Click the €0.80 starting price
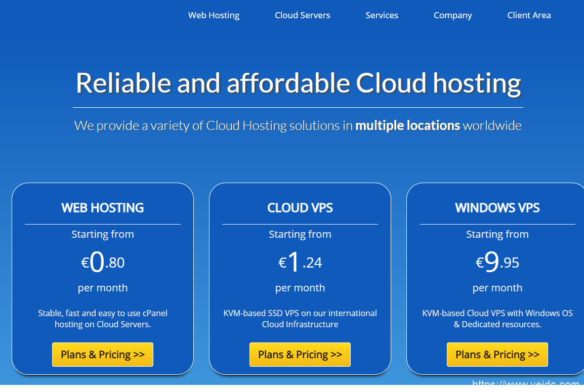Viewport: 584px width, 392px height. tap(103, 263)
